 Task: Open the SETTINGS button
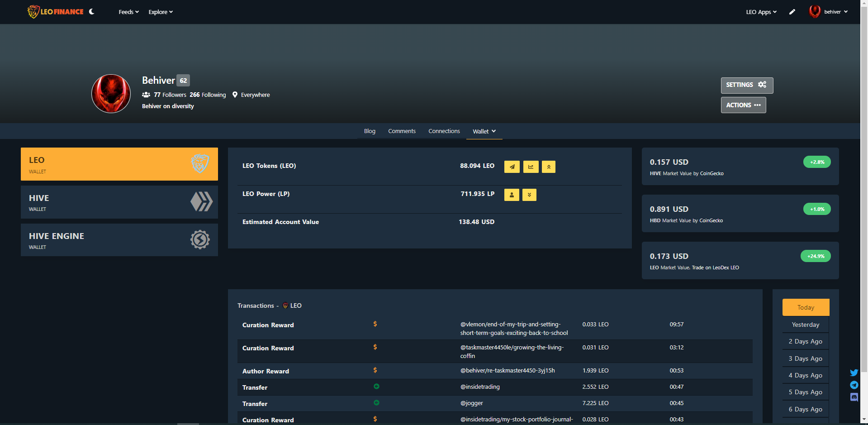(747, 85)
